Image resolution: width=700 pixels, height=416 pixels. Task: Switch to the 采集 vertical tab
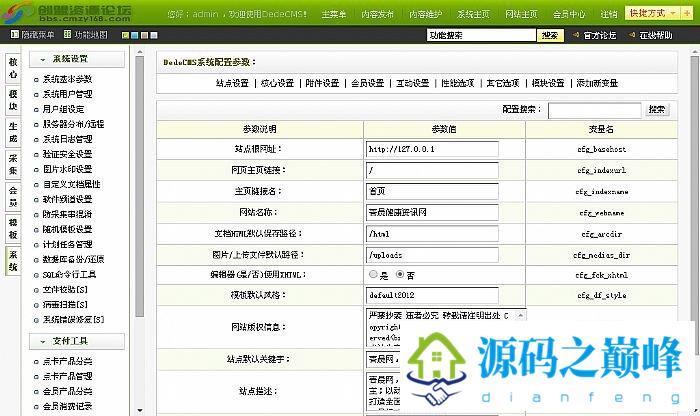pos(13,164)
